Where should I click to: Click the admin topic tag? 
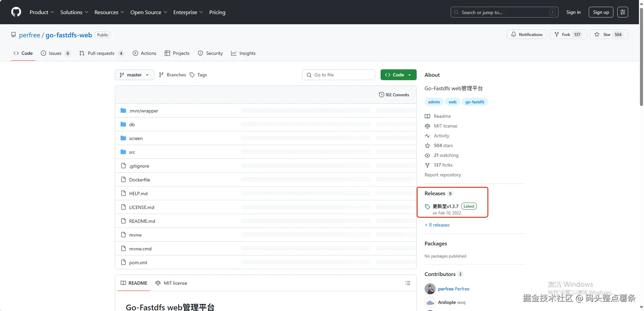(x=434, y=102)
